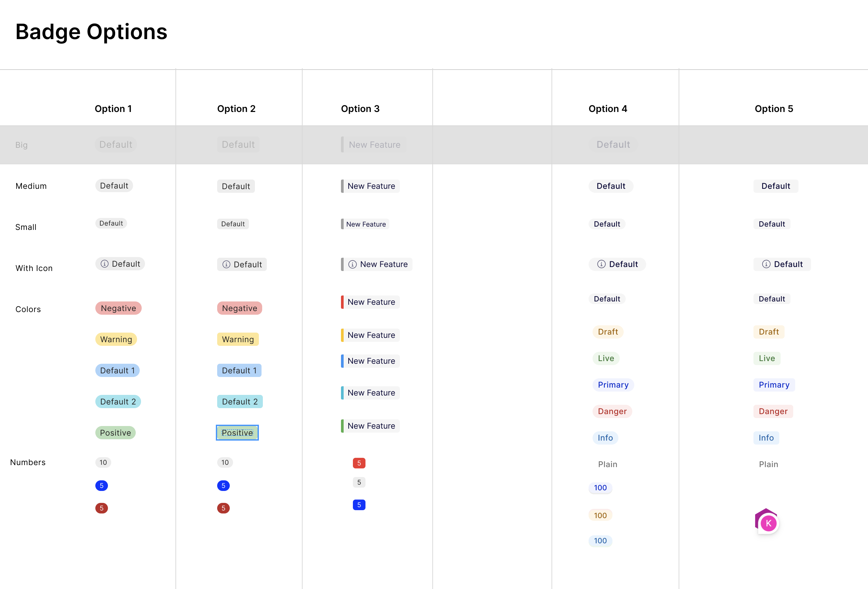Click the info icon on Option 3 With Icon badge
This screenshot has height=589, width=868.
click(x=352, y=264)
